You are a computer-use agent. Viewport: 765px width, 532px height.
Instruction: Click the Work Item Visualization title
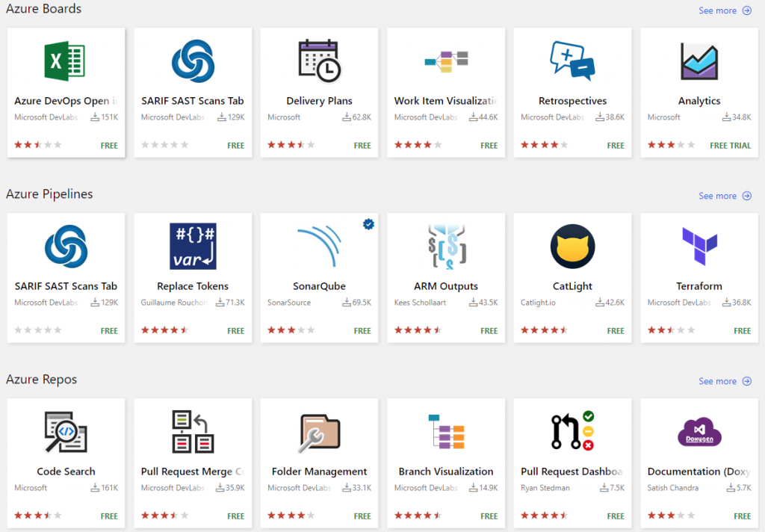pyautogui.click(x=445, y=101)
